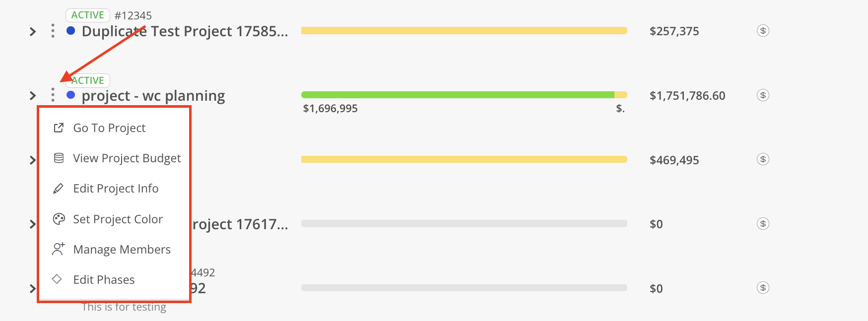The width and height of the screenshot is (868, 321).
Task: Open the Duplicate Test Project title link
Action: [x=185, y=31]
